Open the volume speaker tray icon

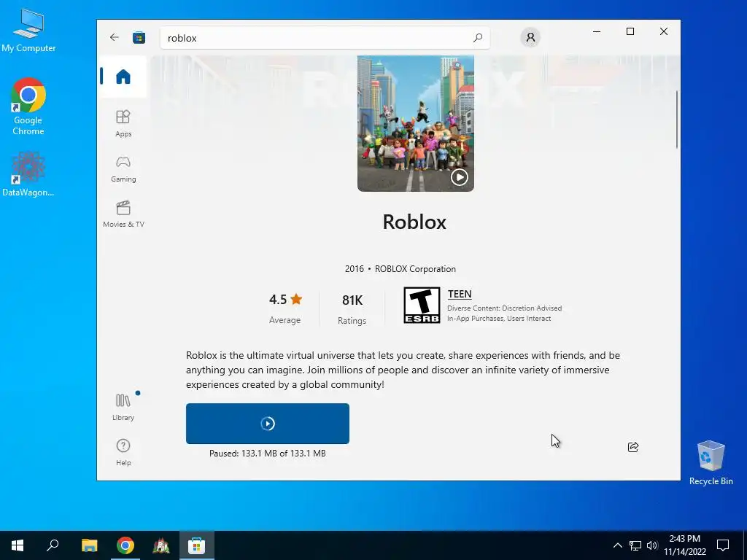(652, 545)
